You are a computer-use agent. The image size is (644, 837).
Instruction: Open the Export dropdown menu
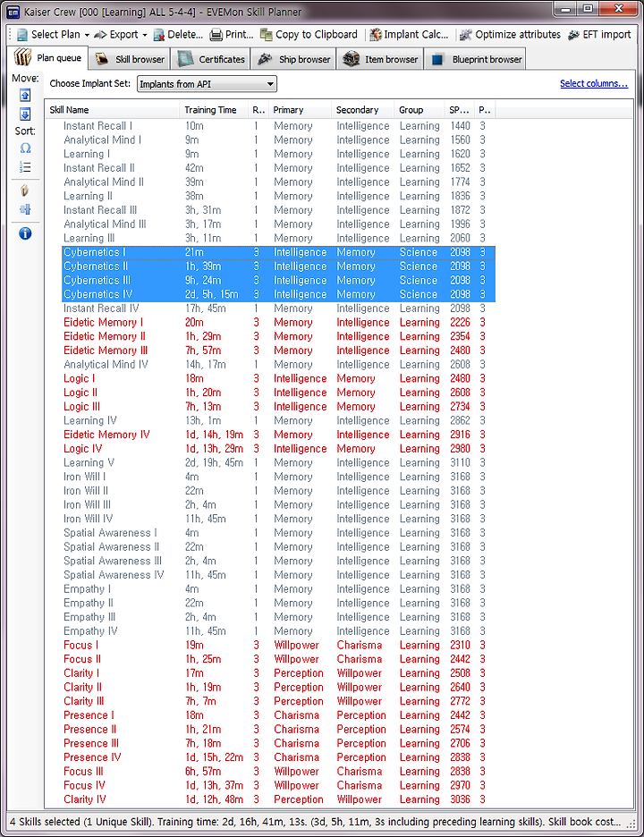120,35
